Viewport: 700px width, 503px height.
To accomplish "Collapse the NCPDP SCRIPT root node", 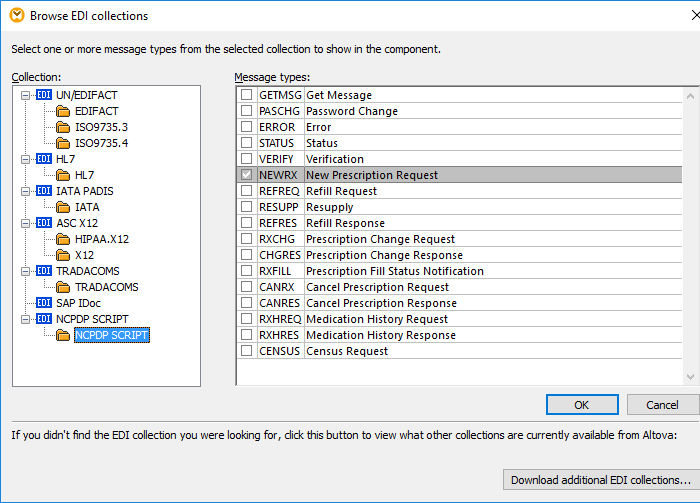I will [25, 319].
